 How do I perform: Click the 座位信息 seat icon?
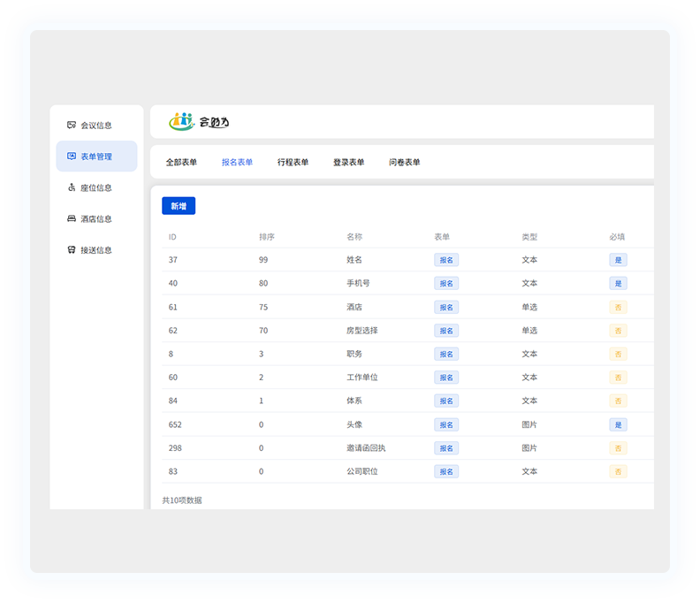(72, 187)
